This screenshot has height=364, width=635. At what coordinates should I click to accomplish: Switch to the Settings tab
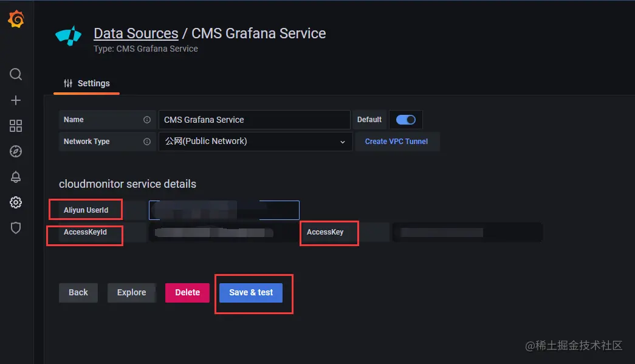pyautogui.click(x=87, y=83)
